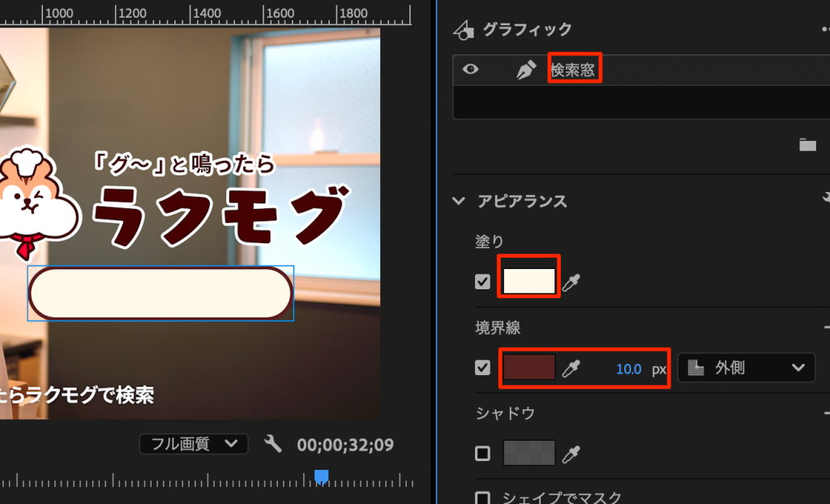
Task: Open the cream fill color swatch
Action: [530, 281]
